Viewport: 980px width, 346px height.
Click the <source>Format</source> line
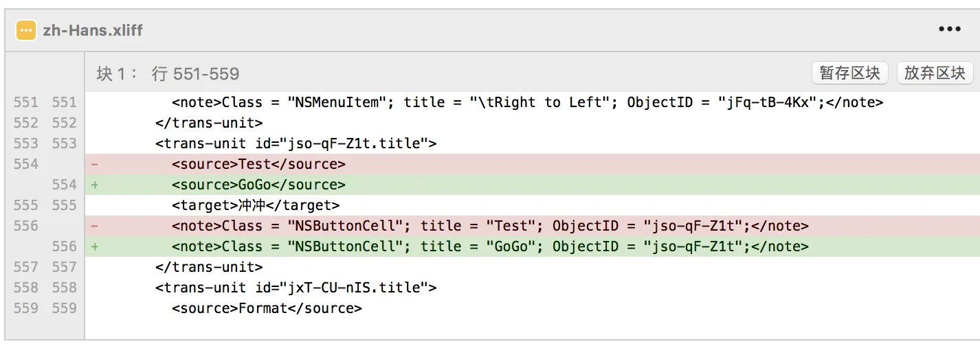[x=267, y=308]
